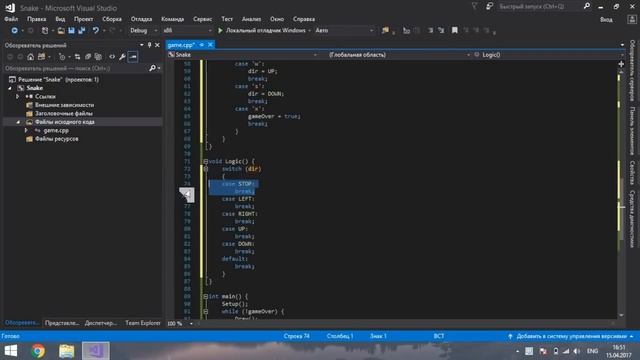Open the Сборка menu

coord(112,19)
